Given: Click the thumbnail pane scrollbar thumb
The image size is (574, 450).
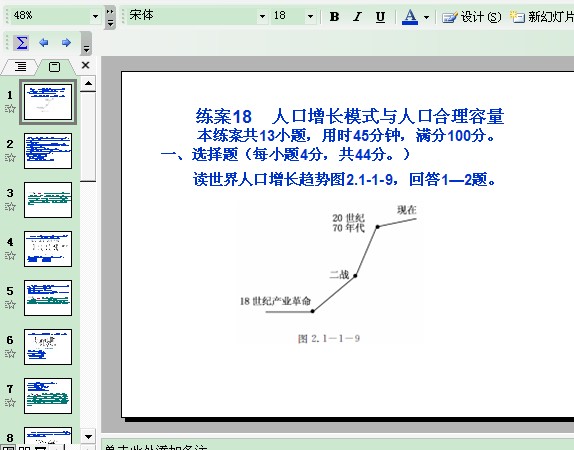Looking at the screenshot, I should 88,137.
